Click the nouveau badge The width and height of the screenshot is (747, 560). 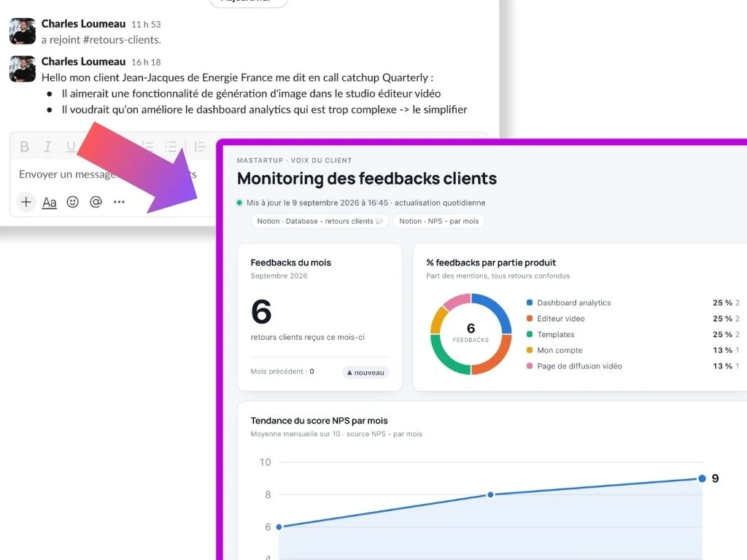click(365, 373)
